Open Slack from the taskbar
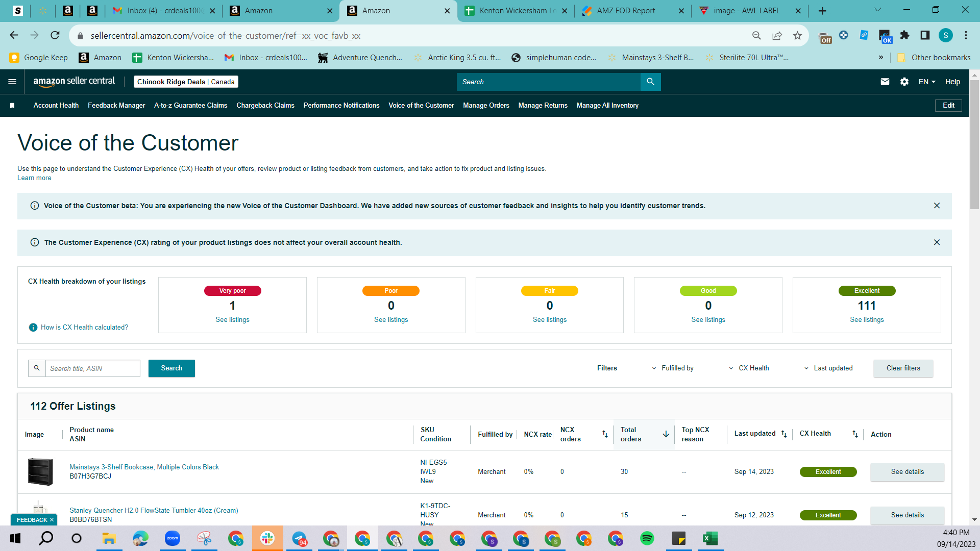Image resolution: width=980 pixels, height=551 pixels. pyautogui.click(x=267, y=538)
